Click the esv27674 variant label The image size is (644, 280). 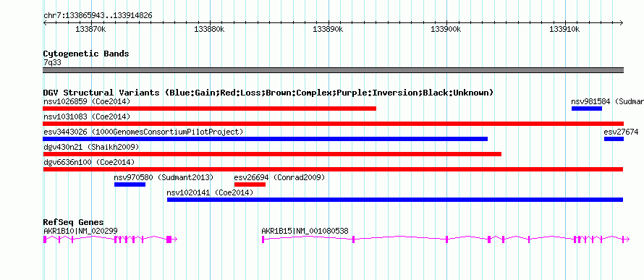[621, 132]
